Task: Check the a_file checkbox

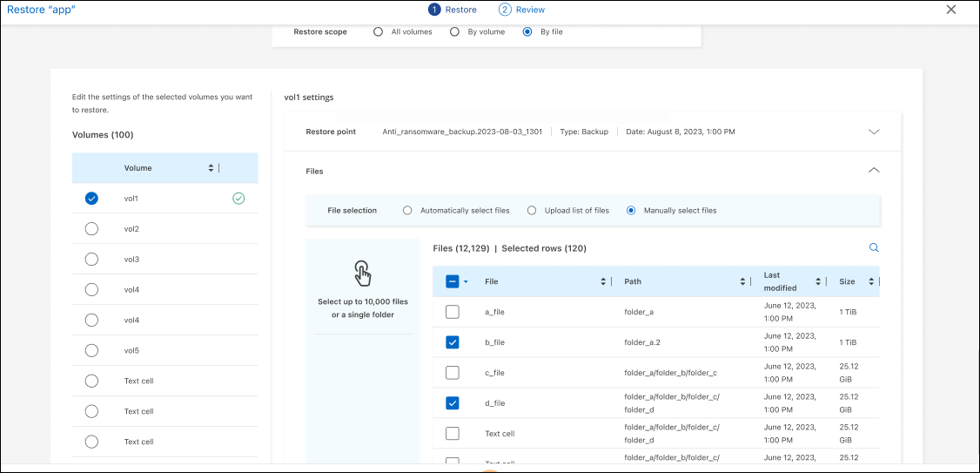Action: pyautogui.click(x=453, y=312)
